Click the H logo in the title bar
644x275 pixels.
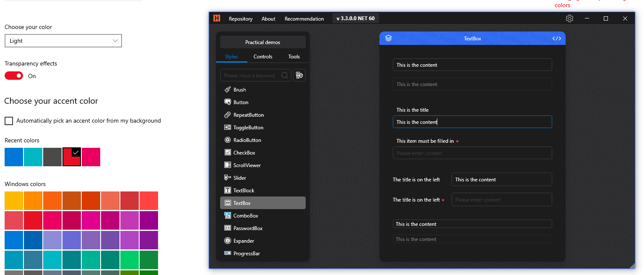[216, 18]
